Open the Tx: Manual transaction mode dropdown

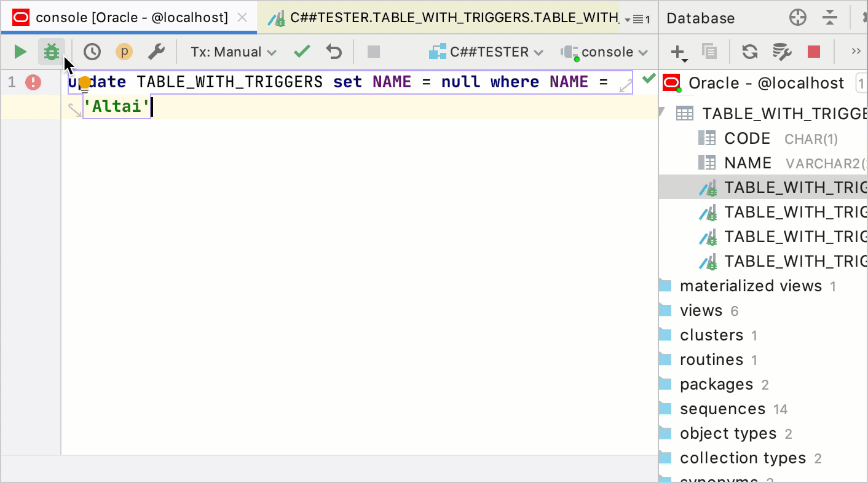tap(232, 52)
